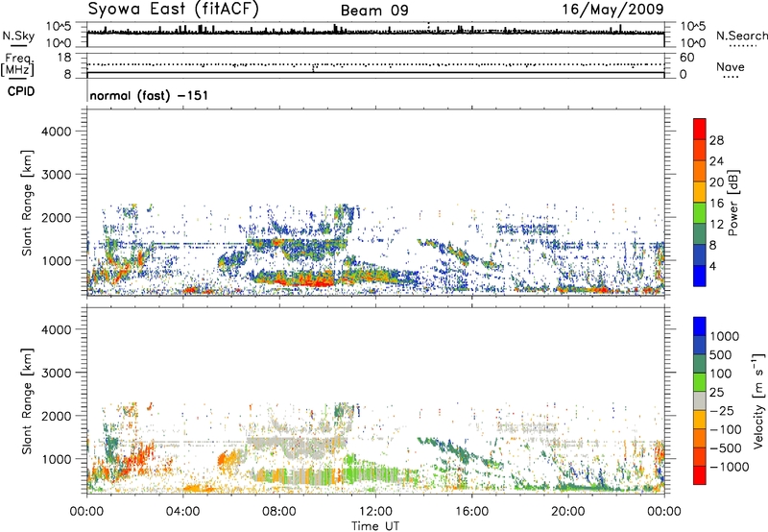This screenshot has height=532, width=768.
Task: Select the '04:00' time tick label
Action: point(182,512)
